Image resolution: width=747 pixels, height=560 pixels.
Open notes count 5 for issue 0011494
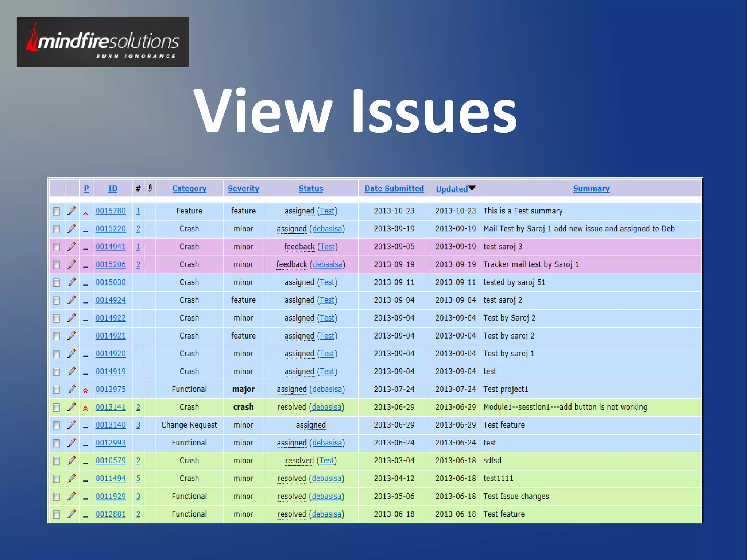138,479
